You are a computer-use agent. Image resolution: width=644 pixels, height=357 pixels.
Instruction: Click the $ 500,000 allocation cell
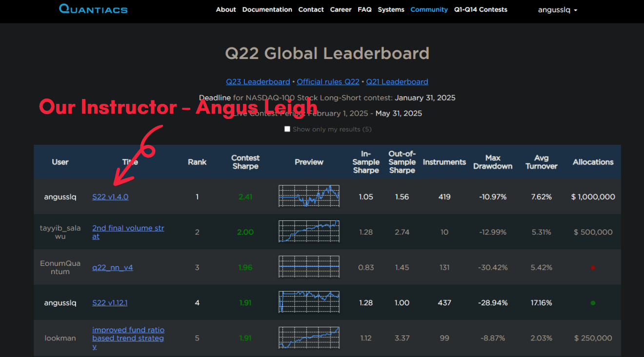pos(593,232)
